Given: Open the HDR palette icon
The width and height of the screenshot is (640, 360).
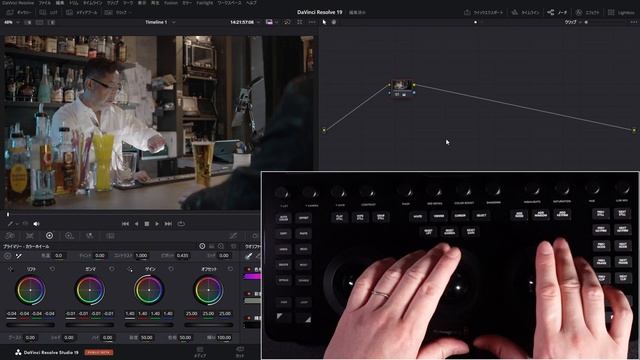Looking at the screenshot, I should [69, 236].
